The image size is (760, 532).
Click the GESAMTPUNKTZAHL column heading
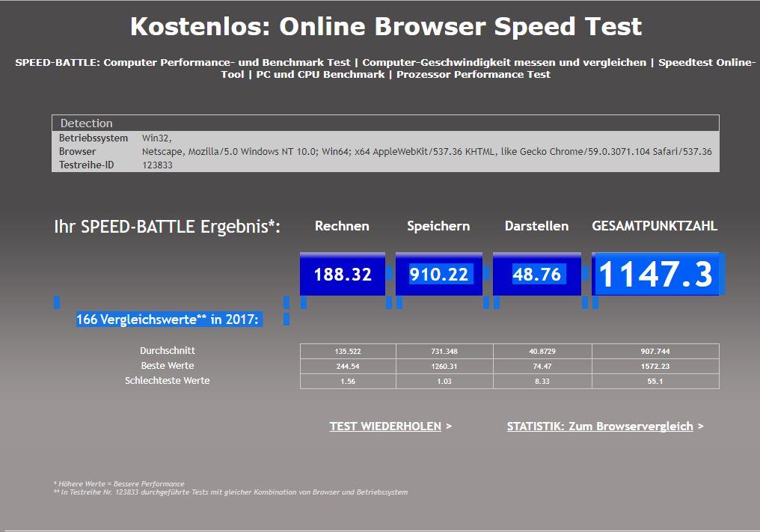click(655, 226)
